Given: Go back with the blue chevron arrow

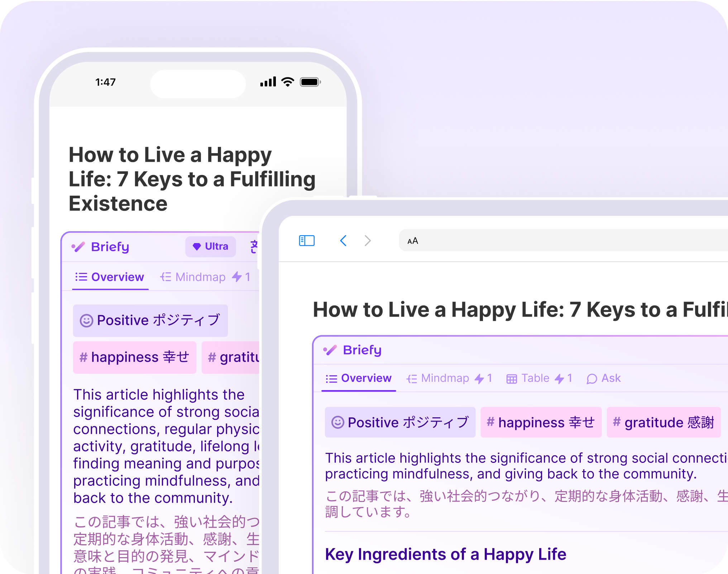Looking at the screenshot, I should point(343,241).
